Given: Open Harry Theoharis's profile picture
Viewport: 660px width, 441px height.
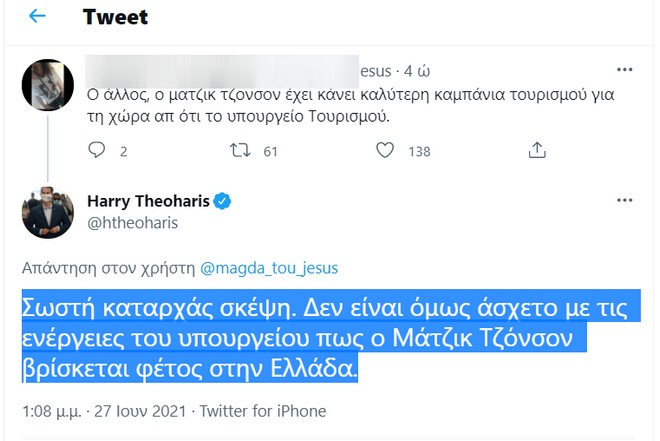Looking at the screenshot, I should (45, 212).
